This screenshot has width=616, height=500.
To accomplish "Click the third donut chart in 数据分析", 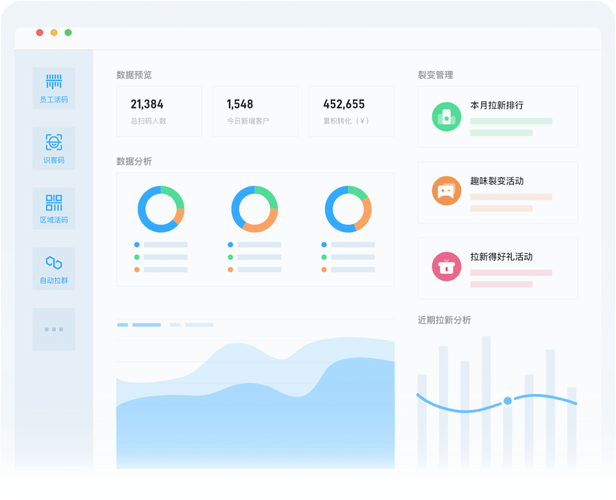I will 348,209.
